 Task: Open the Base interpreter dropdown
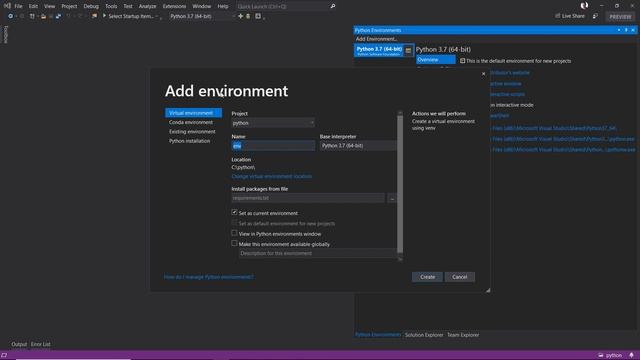click(358, 146)
